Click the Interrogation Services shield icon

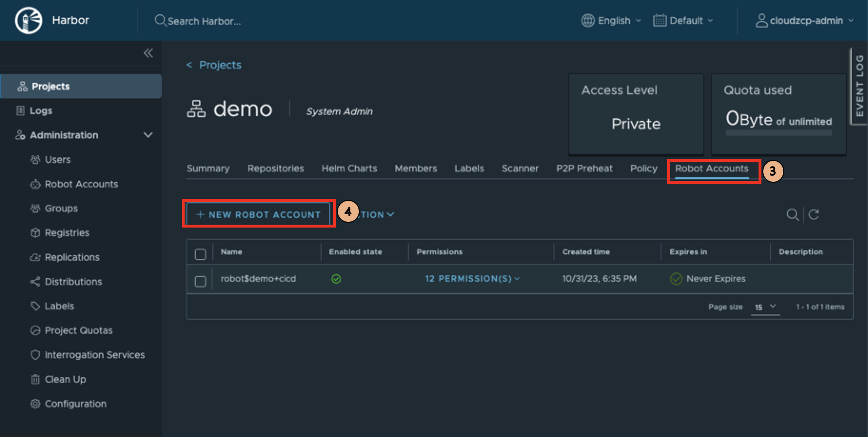tap(35, 355)
